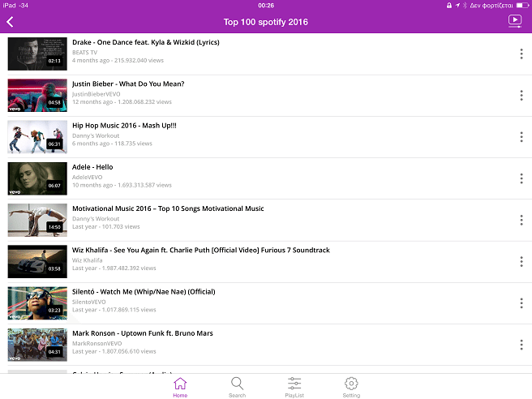Click channel name 'Wiz Khalifa'

[88, 260]
